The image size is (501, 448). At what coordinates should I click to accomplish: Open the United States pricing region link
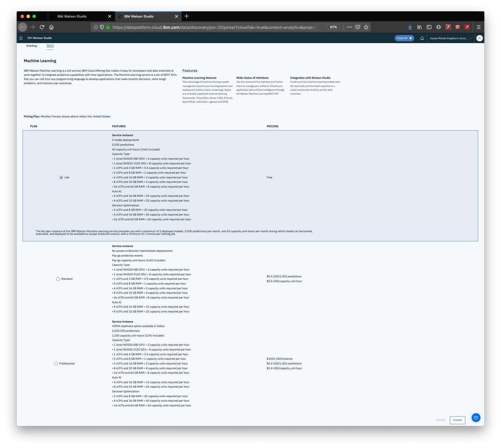coord(102,117)
